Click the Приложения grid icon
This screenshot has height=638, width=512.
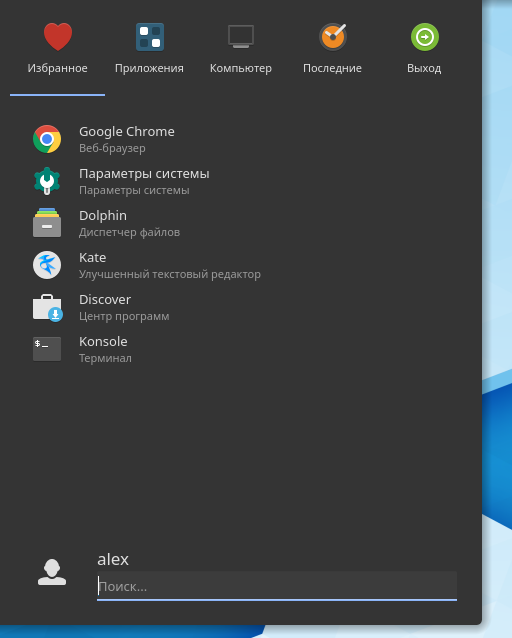tap(150, 37)
